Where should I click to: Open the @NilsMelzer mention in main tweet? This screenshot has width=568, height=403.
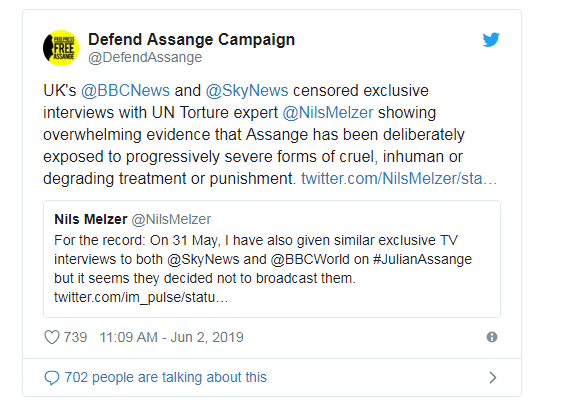tap(327, 113)
